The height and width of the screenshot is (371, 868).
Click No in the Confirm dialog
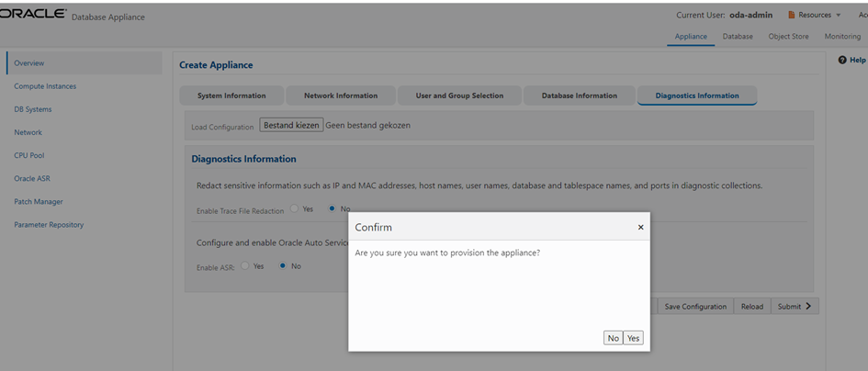(613, 338)
